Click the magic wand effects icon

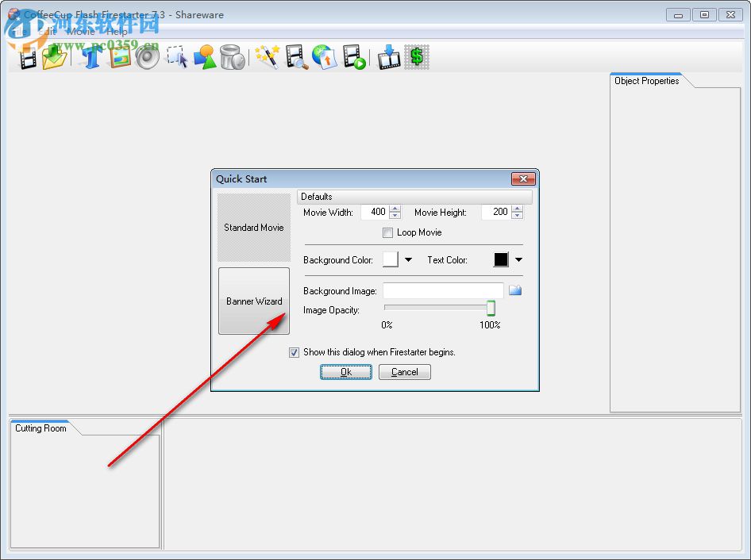(x=268, y=57)
